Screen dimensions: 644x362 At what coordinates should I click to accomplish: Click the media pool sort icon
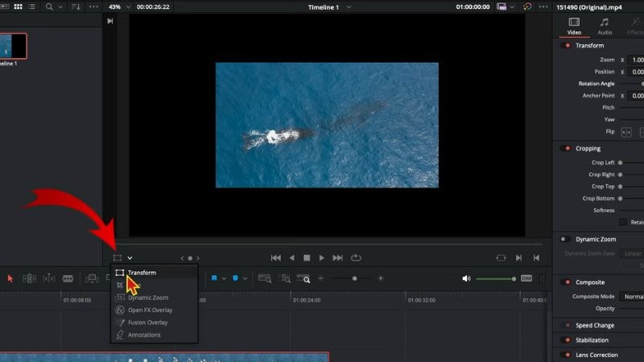click(76, 6)
